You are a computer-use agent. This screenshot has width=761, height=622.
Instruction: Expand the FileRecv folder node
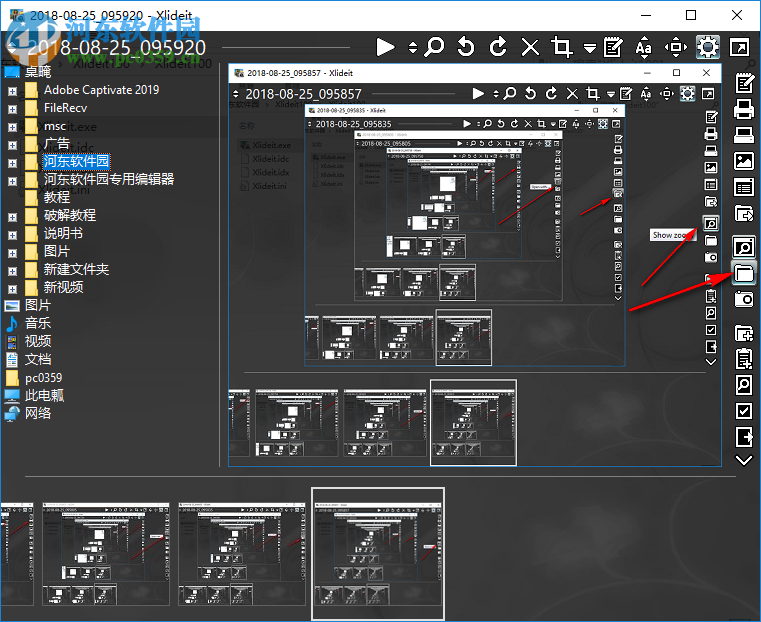pyautogui.click(x=13, y=109)
